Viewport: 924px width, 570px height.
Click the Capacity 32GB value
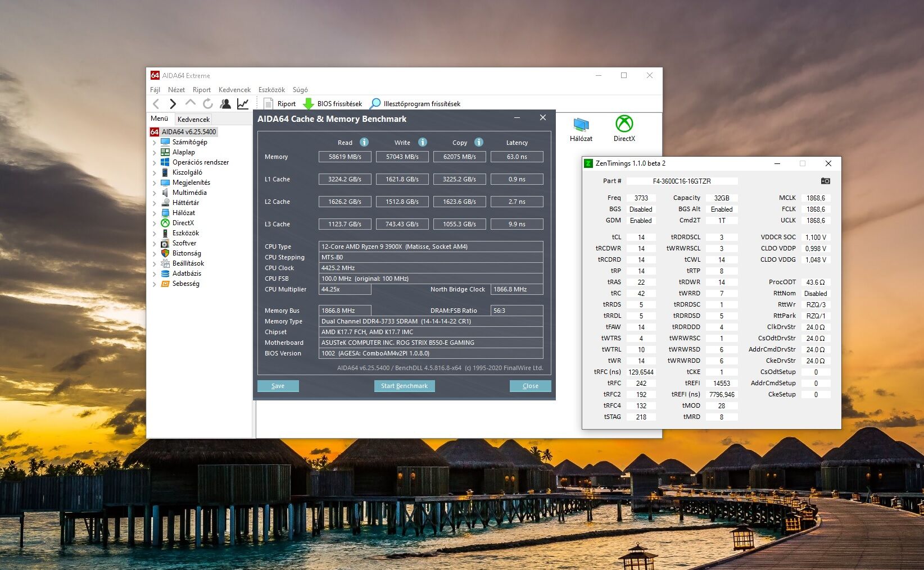(722, 198)
